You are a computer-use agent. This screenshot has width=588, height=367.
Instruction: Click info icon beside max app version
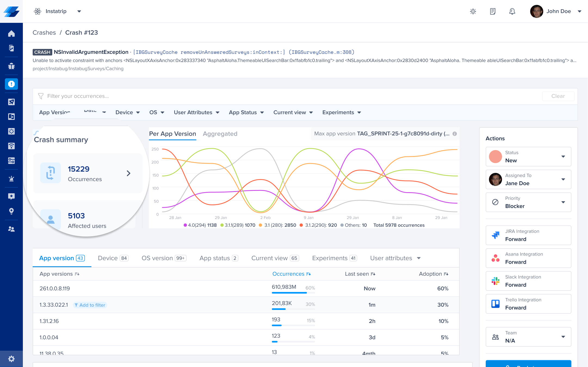(x=455, y=134)
